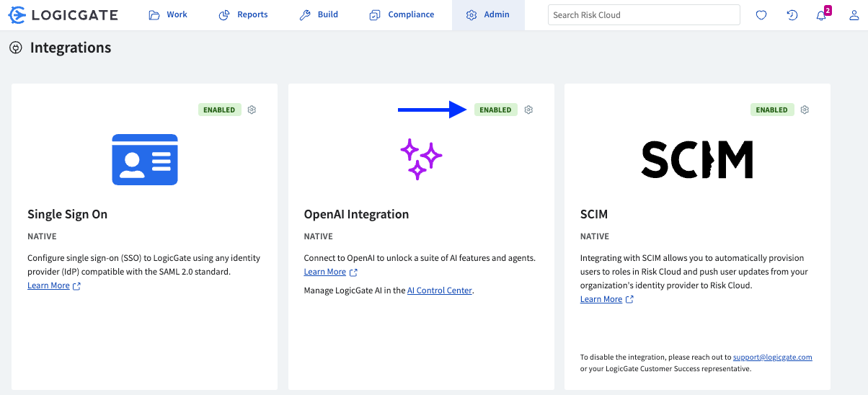Image resolution: width=868 pixels, height=395 pixels.
Task: Click the Search Risk Cloud field
Action: pos(644,14)
